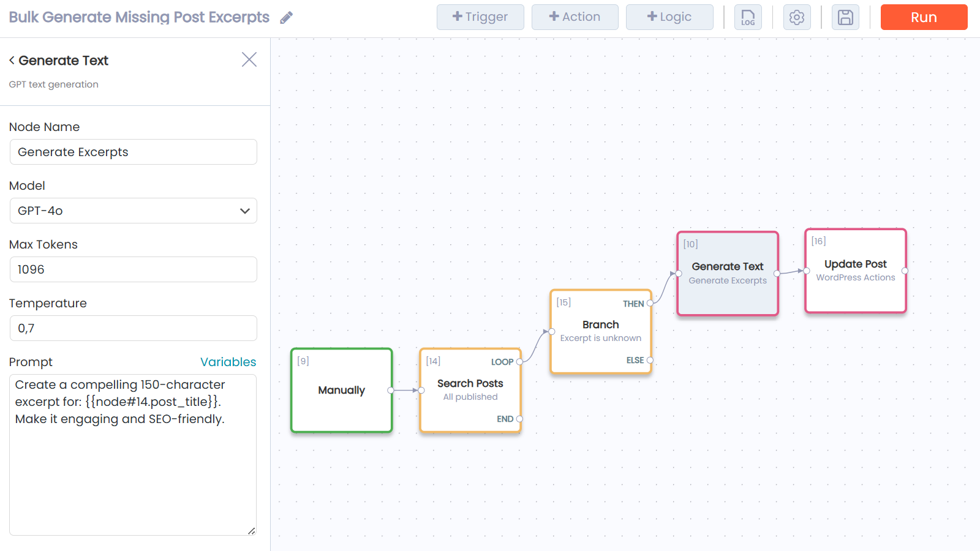The image size is (980, 551).
Task: Click the back arrow next to Generate Text
Action: (x=11, y=60)
